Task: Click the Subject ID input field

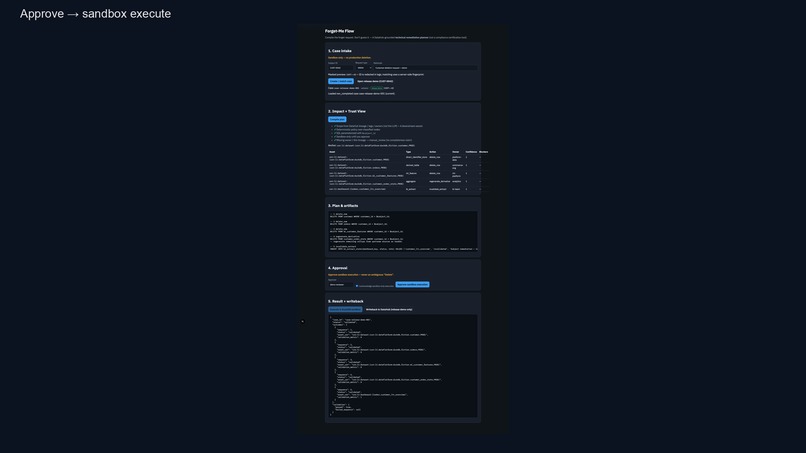Action: point(341,68)
